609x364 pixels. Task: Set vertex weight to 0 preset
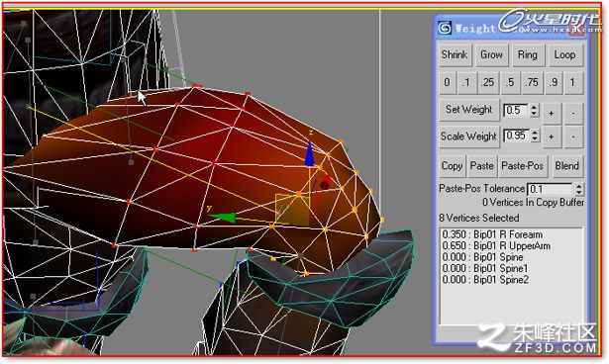(448, 83)
